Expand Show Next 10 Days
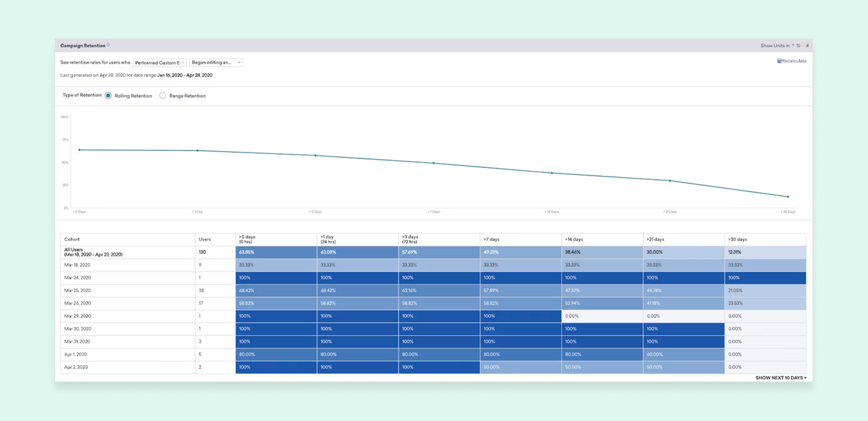This screenshot has height=421, width=868. pyautogui.click(x=781, y=378)
